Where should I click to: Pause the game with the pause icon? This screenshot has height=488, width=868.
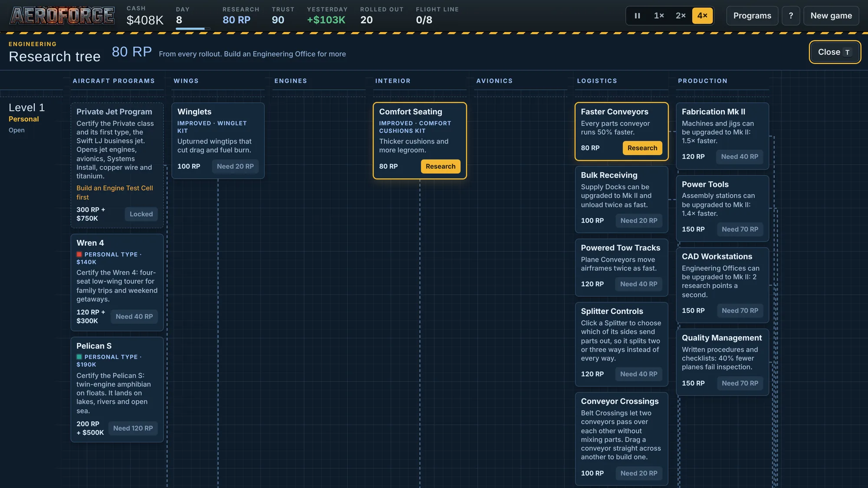tap(638, 16)
